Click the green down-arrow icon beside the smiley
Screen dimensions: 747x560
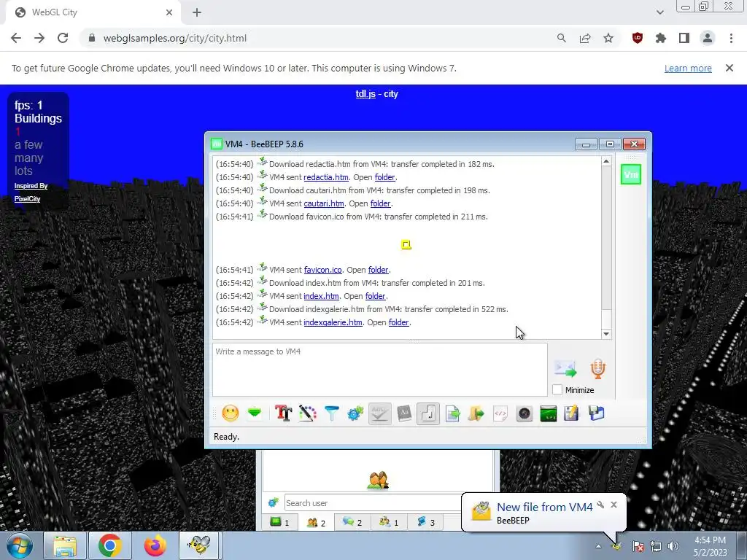(255, 413)
